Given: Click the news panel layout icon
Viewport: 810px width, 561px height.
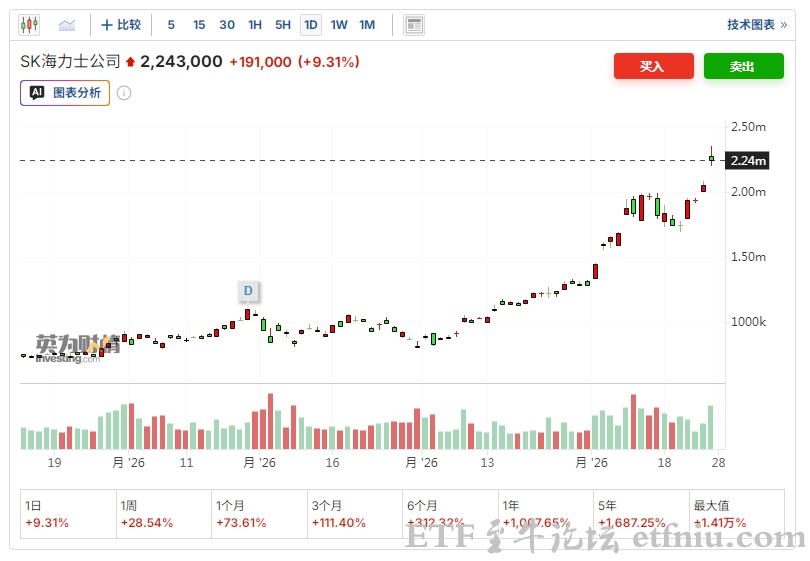Looking at the screenshot, I should tap(414, 25).
